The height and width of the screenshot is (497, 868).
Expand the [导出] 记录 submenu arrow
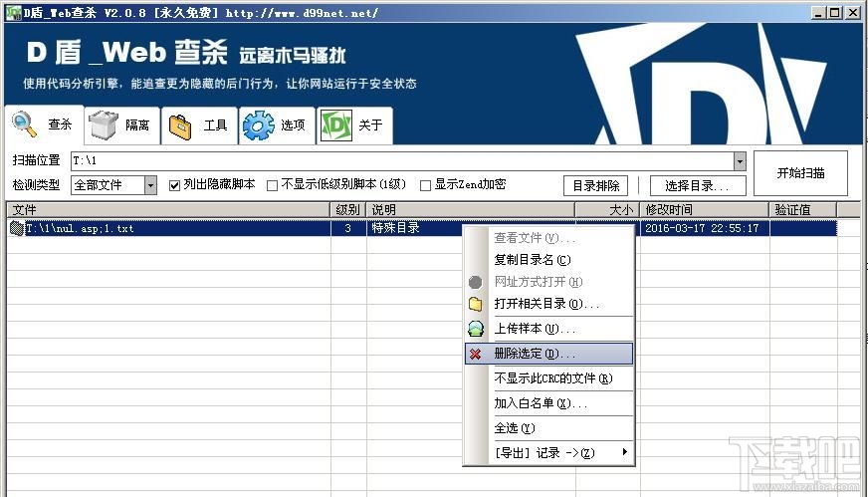tap(624, 452)
